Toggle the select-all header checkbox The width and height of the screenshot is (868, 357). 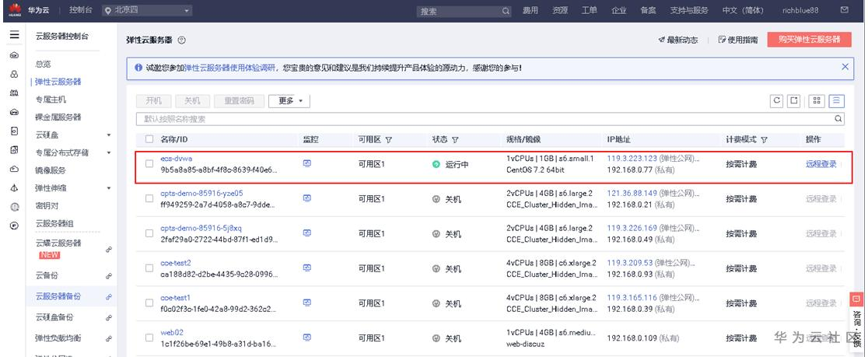(x=149, y=139)
